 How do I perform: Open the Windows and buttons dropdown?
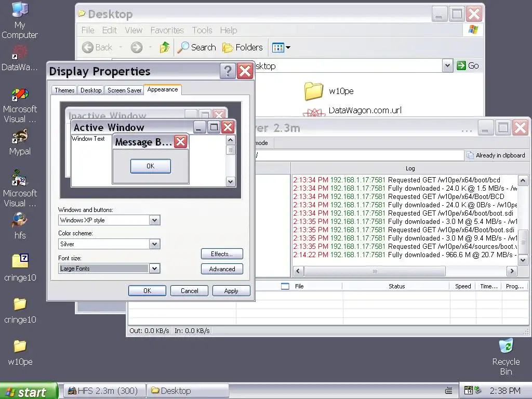tap(154, 220)
